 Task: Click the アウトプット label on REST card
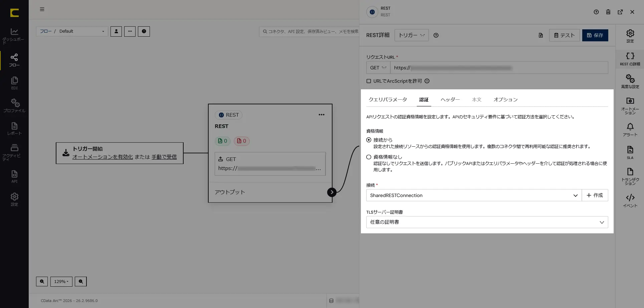(x=230, y=192)
